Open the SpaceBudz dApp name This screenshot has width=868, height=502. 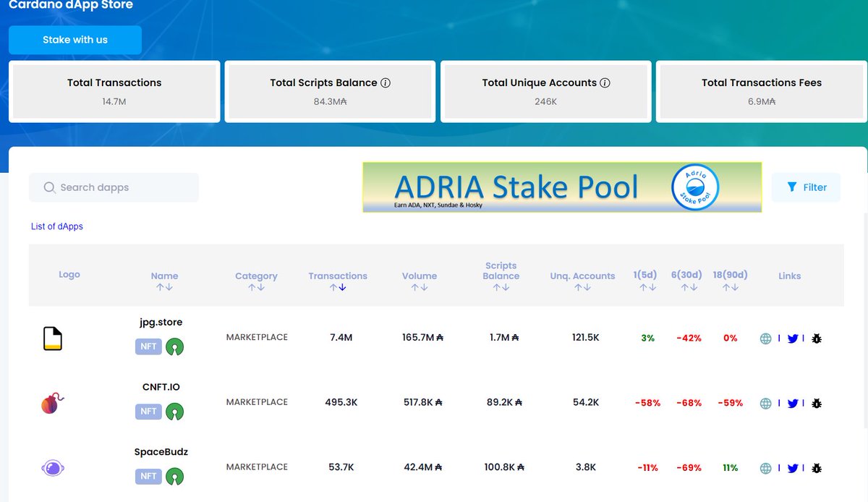161,452
